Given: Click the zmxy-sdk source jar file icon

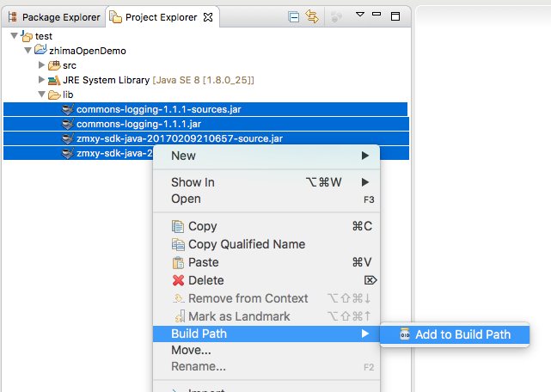Looking at the screenshot, I should 67,139.
